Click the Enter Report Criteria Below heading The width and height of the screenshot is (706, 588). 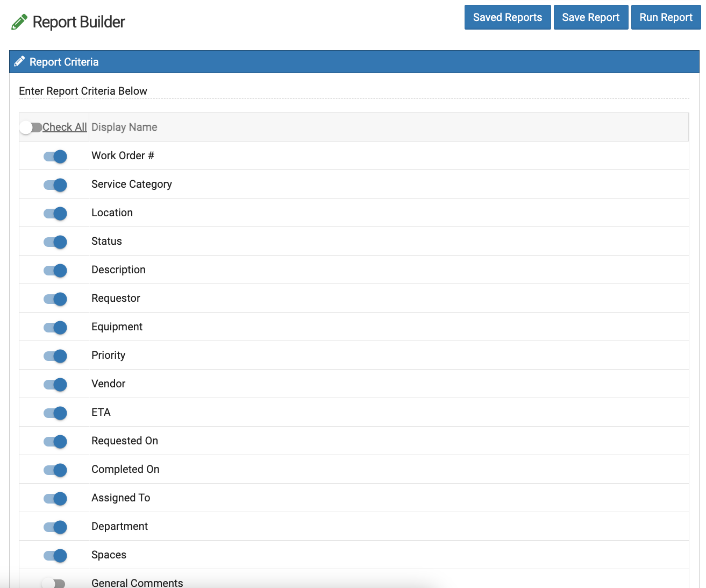coord(83,91)
